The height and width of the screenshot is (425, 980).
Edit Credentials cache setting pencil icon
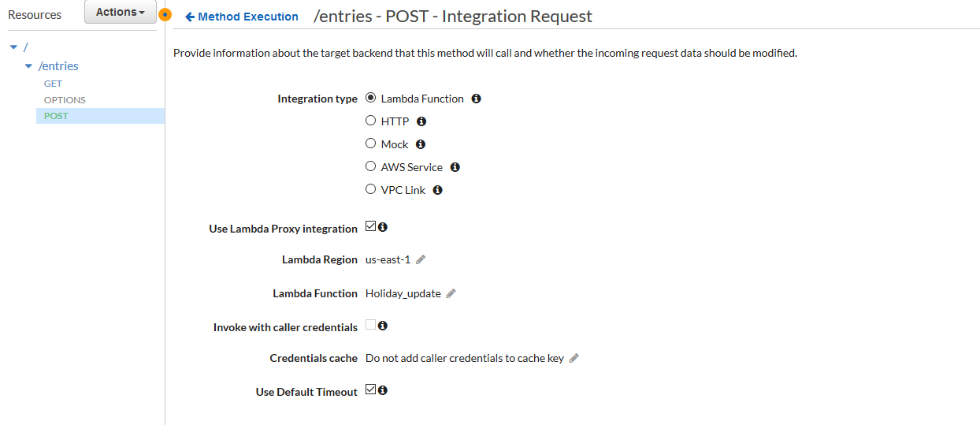[x=574, y=358]
